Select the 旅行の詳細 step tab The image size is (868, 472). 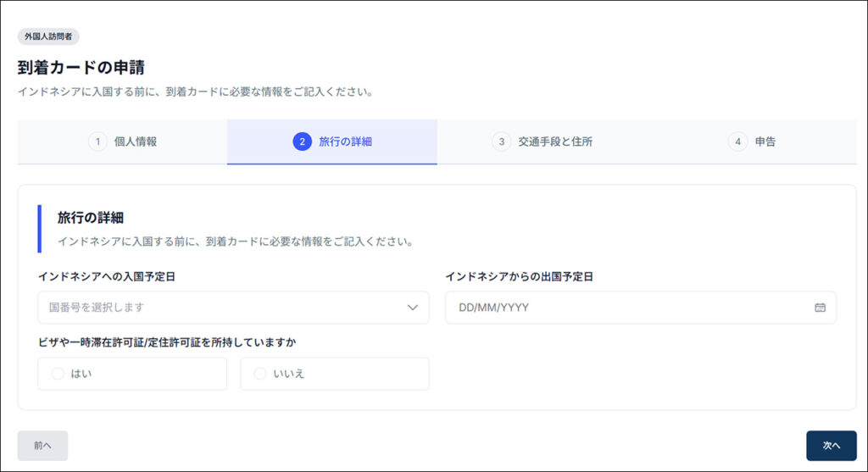point(332,142)
